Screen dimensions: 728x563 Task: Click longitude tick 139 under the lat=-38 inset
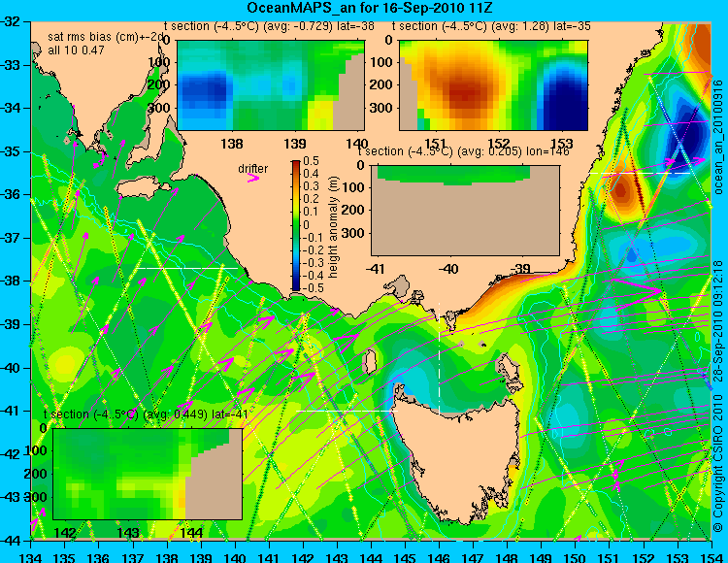tap(294, 144)
